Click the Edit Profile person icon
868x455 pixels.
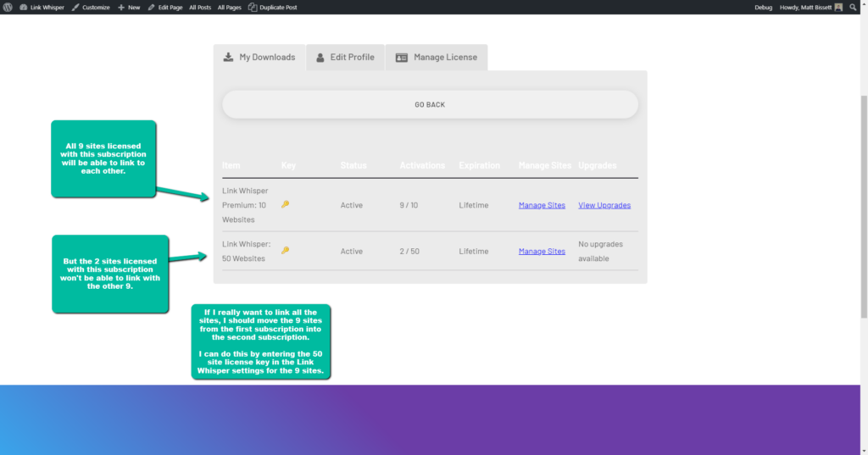(320, 58)
